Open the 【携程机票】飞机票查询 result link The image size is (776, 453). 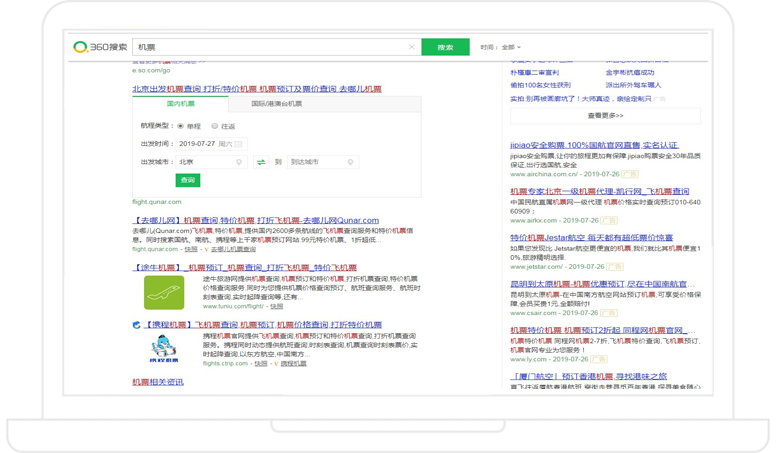click(263, 325)
